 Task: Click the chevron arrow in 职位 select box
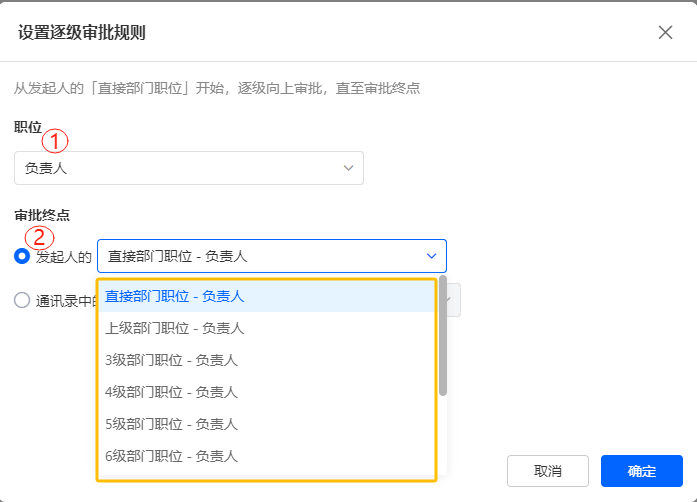click(348, 168)
